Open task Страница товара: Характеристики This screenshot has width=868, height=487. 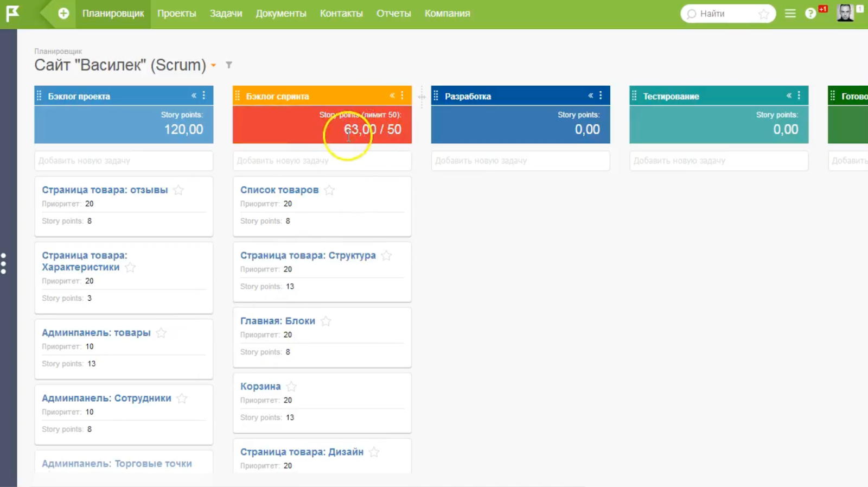pos(85,261)
